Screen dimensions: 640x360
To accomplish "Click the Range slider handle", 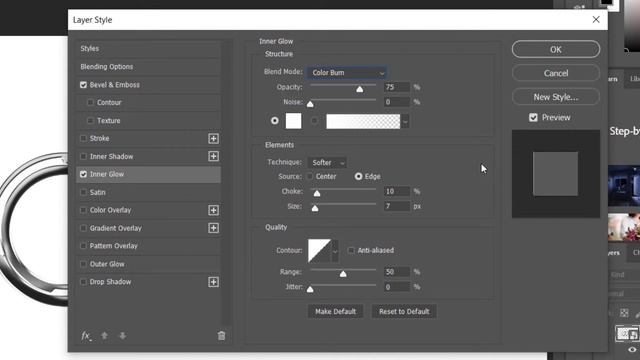I will pos(343,273).
